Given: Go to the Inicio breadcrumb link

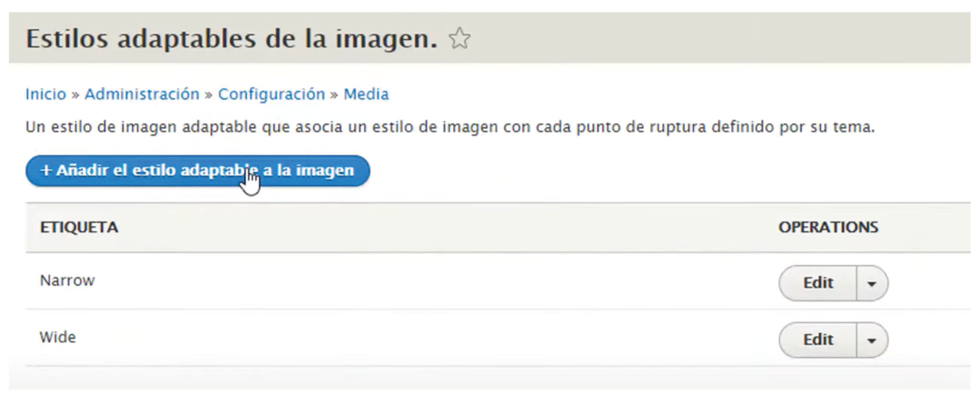Looking at the screenshot, I should 45,94.
